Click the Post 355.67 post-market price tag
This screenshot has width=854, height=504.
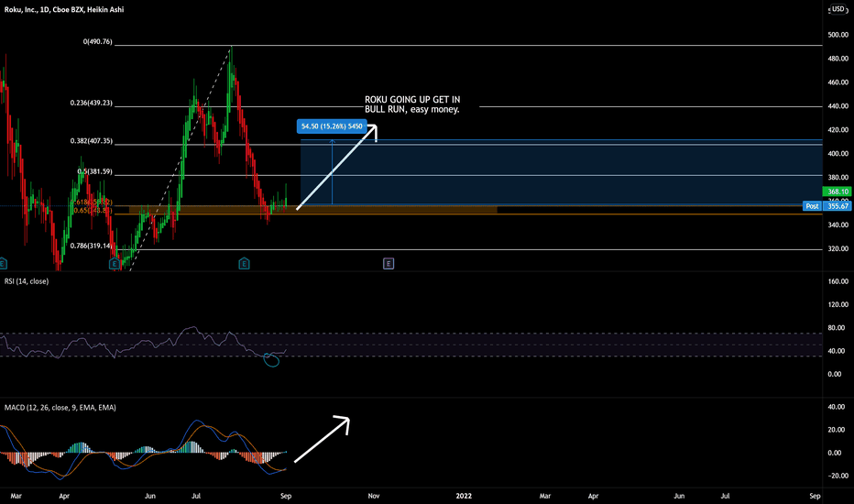pyautogui.click(x=827, y=206)
